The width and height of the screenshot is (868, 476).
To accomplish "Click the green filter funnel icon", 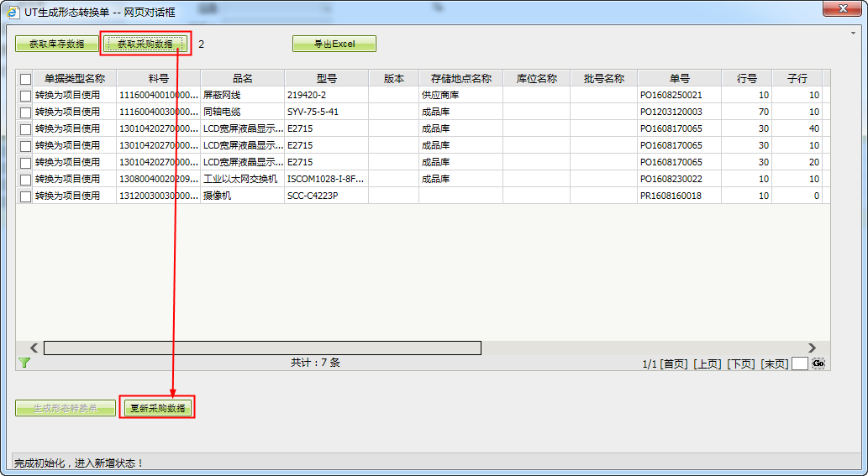I will pyautogui.click(x=24, y=363).
